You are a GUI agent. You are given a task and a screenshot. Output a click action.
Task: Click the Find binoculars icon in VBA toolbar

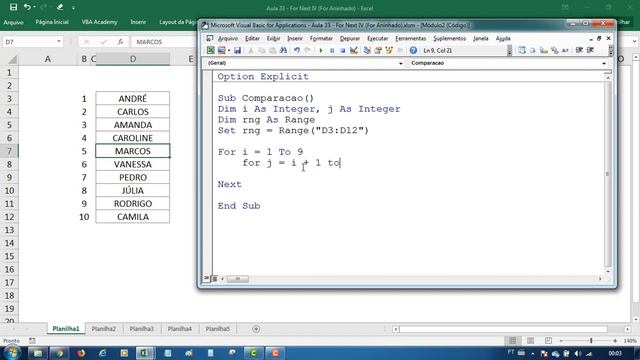(x=283, y=50)
